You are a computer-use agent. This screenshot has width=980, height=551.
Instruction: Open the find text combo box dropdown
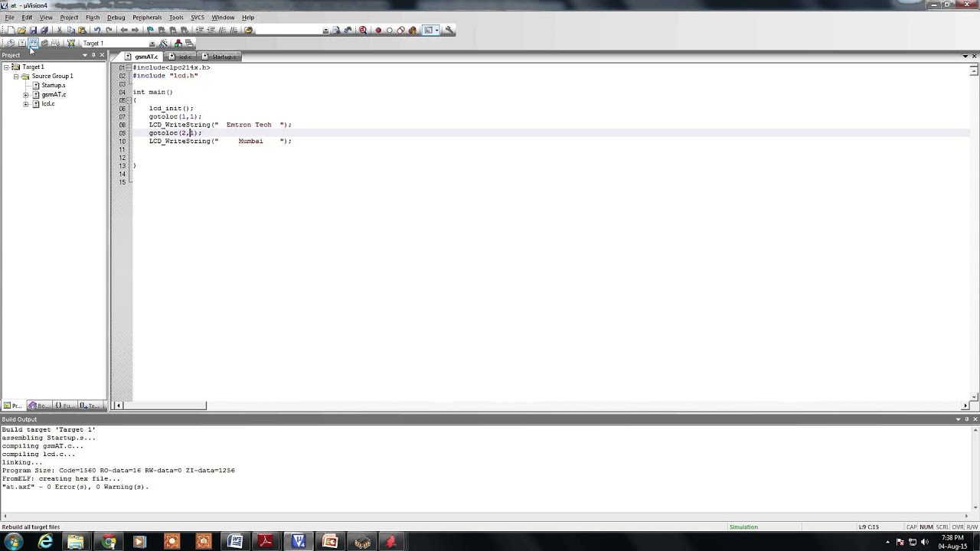[326, 31]
